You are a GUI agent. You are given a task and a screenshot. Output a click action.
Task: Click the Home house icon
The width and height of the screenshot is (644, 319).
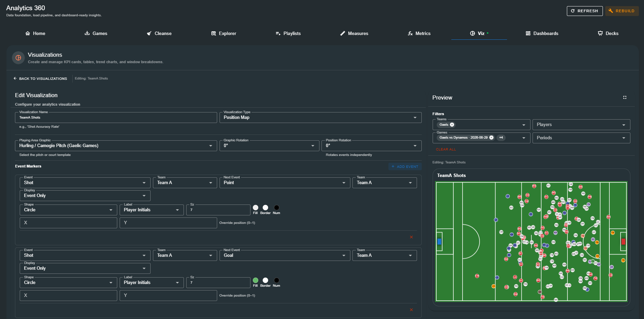tap(28, 33)
